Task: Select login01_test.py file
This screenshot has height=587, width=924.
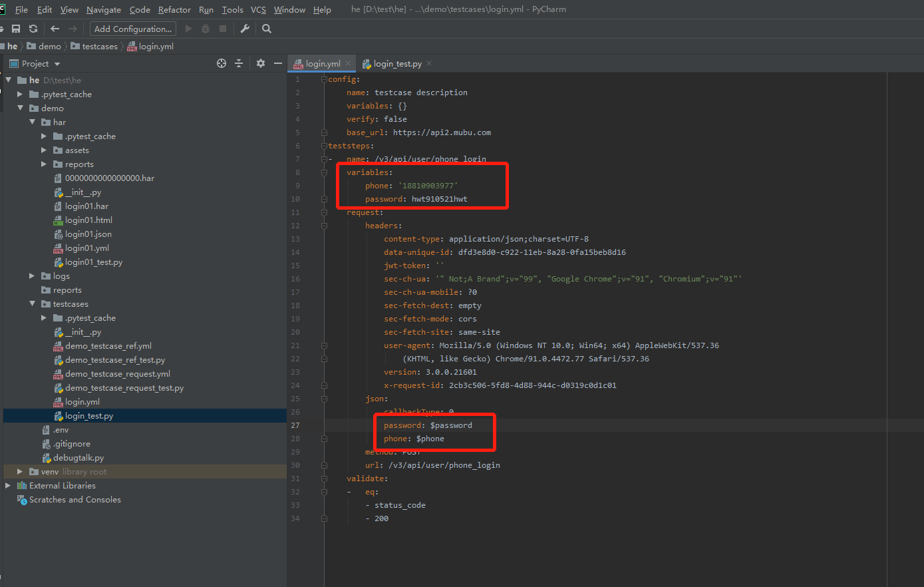Action: coord(94,262)
